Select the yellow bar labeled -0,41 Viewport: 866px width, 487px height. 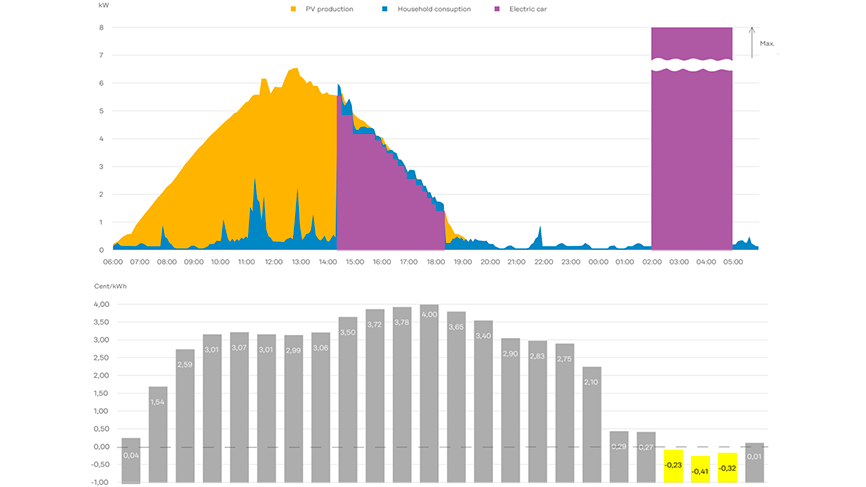(700, 469)
